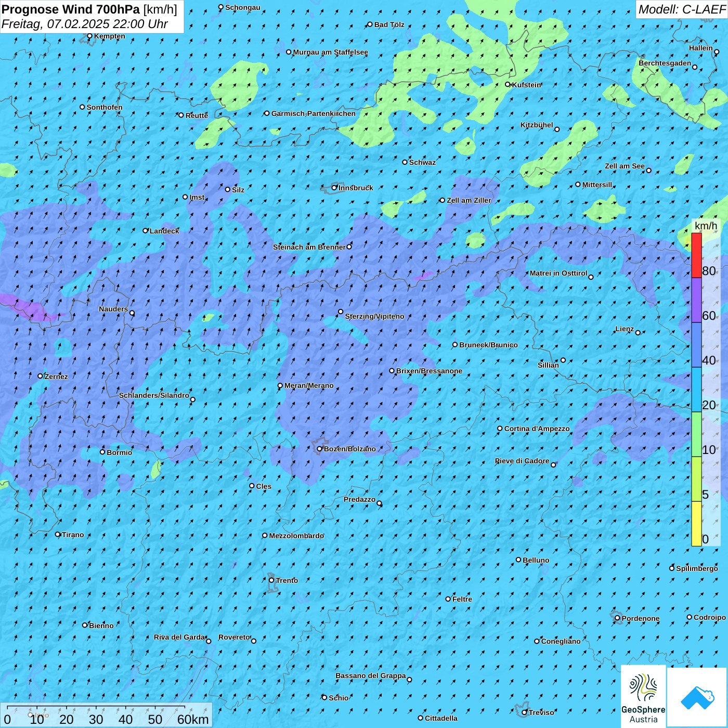This screenshot has width=728, height=728.
Task: Click the Bassano del Grappa label
Action: click(x=371, y=675)
